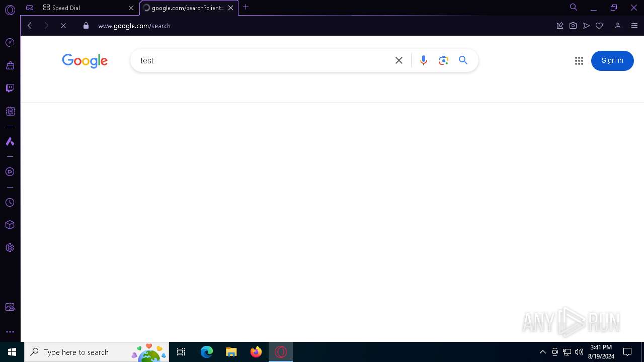Open GX Cleaner in sidebar

[x=10, y=65]
